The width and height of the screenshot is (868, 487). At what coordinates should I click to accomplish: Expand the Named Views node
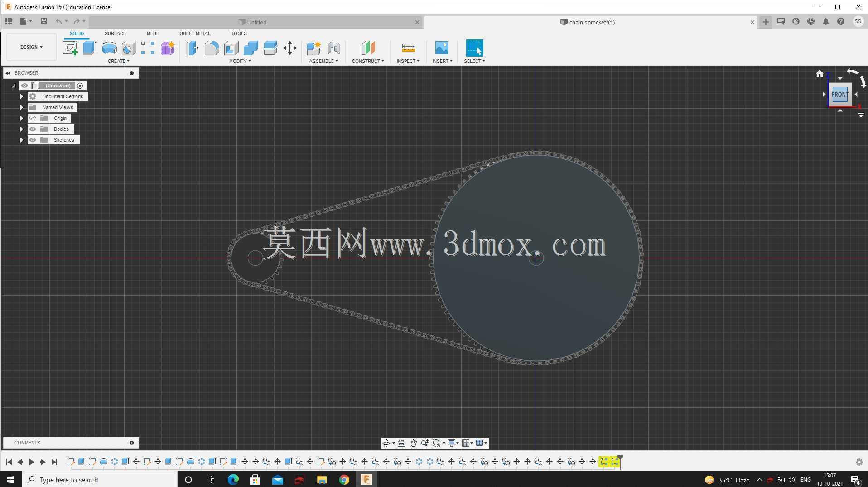[21, 107]
